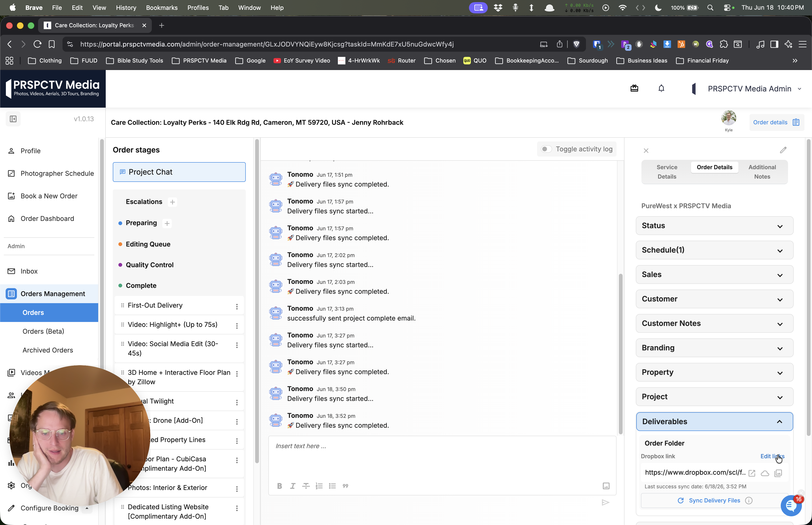Add a new Preparing item
Image resolution: width=812 pixels, height=525 pixels.
pyautogui.click(x=167, y=223)
